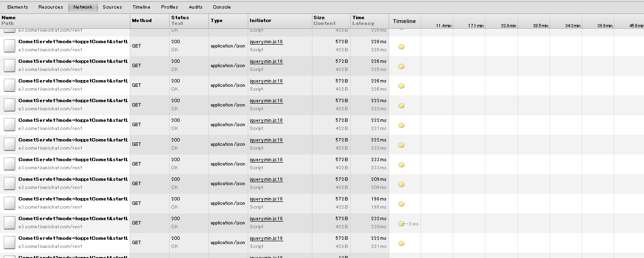Click file icon of 232 ms / 230 ms request
The width and height of the screenshot is (644, 258).
(x=10, y=223)
